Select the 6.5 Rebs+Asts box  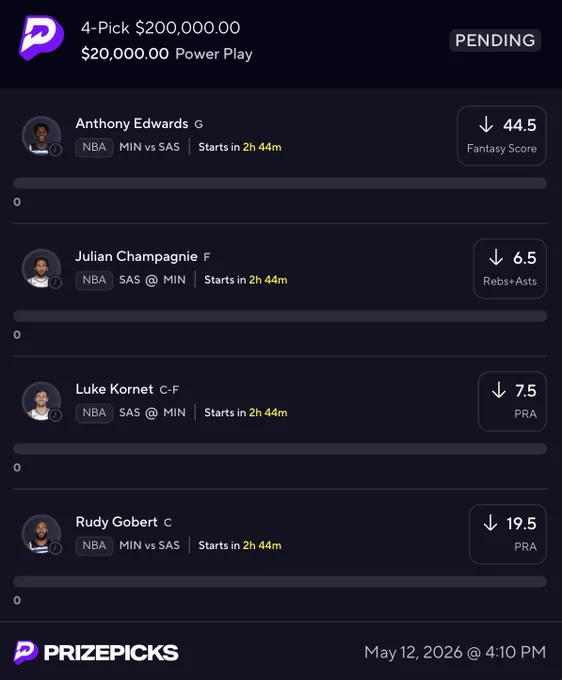coord(510,268)
